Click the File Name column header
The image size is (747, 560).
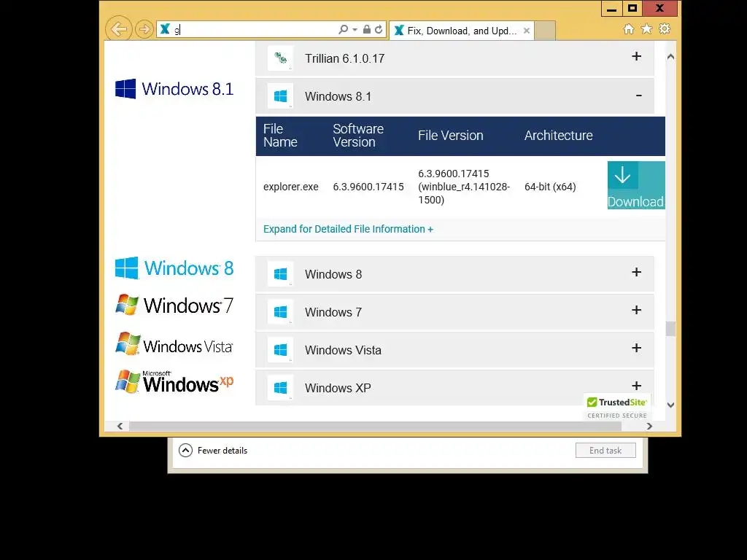point(280,136)
